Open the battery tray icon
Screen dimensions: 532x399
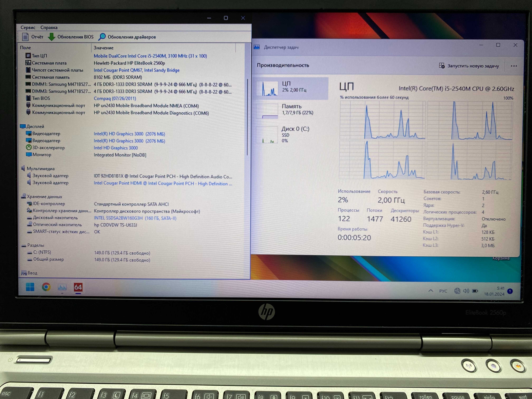[475, 291]
